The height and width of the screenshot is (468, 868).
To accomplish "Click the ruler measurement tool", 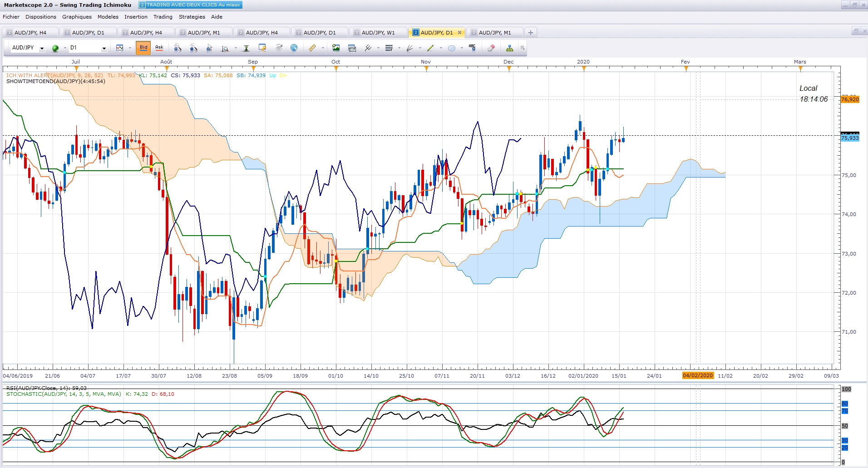I will tap(312, 48).
